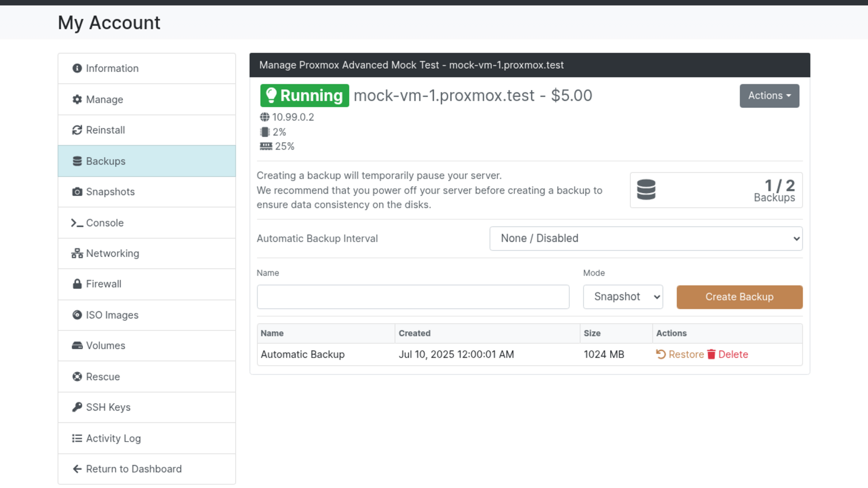Click the Create Backup button
Viewport: 868px width, 488px height.
click(x=739, y=297)
